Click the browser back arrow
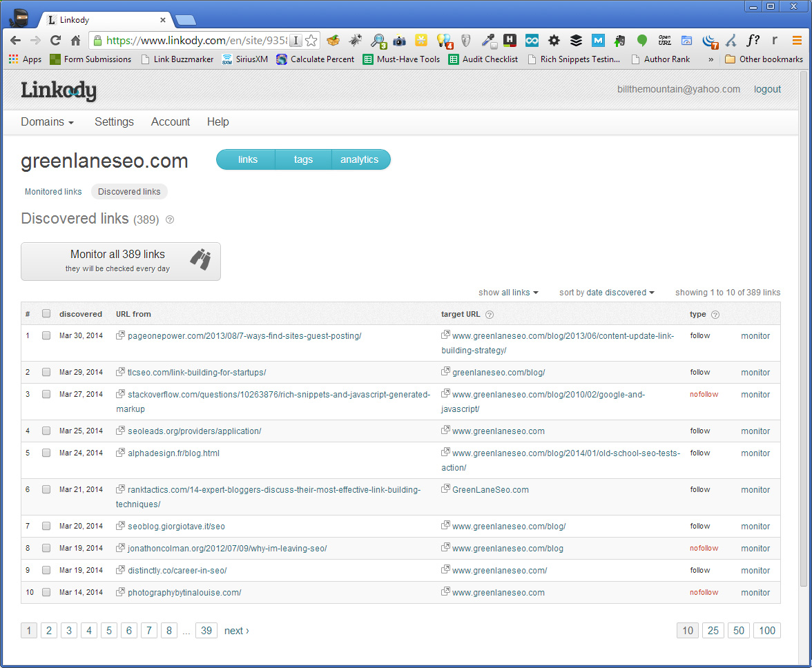The image size is (812, 668). click(x=15, y=40)
